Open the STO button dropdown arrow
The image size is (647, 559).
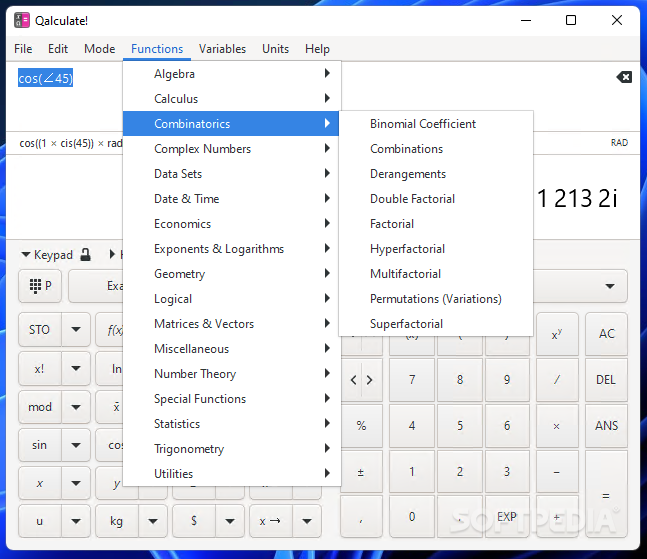pos(76,329)
